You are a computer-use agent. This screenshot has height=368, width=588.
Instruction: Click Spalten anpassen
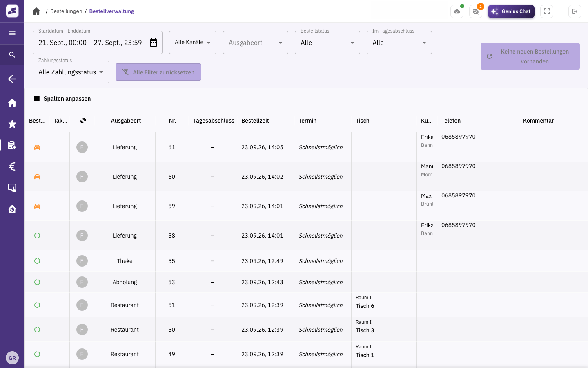coord(62,99)
